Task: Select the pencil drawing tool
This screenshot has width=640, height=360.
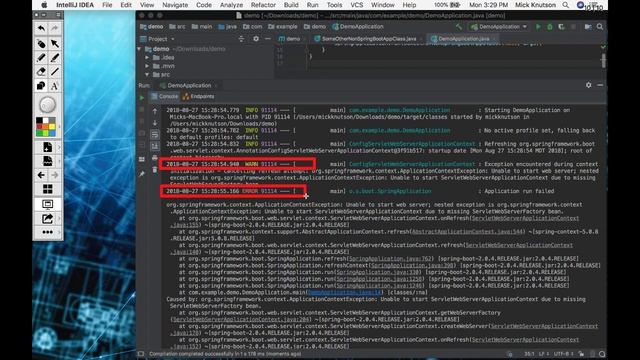Action: point(41,58)
